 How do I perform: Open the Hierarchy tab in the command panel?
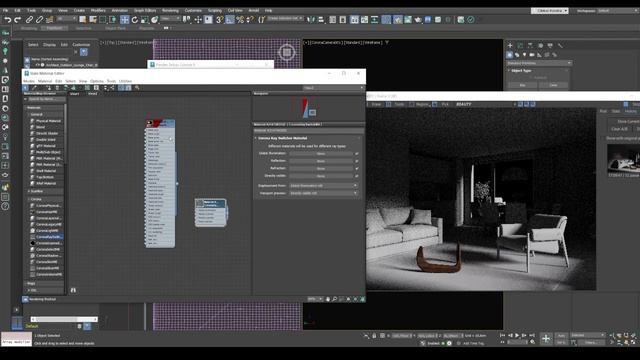[x=530, y=46]
